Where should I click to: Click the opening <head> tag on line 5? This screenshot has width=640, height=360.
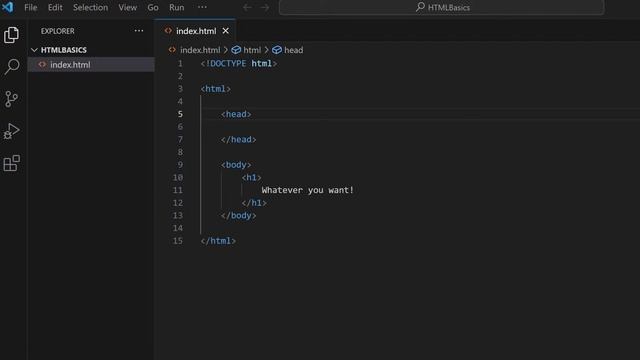[x=236, y=114]
